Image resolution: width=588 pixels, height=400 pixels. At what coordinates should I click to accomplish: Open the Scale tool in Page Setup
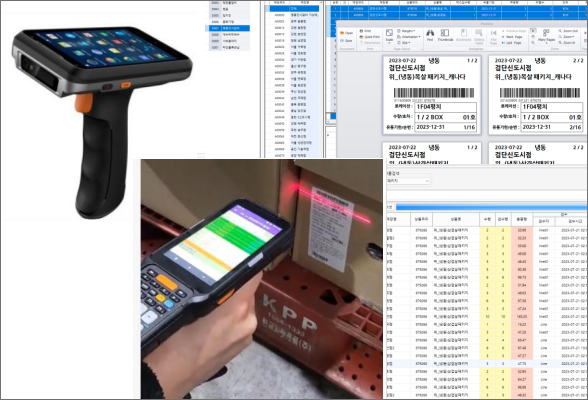click(x=389, y=36)
